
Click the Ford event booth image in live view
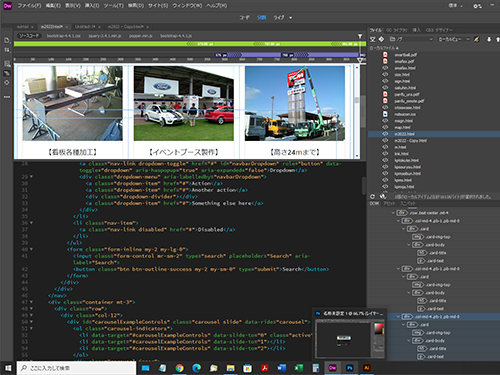pos(184,103)
